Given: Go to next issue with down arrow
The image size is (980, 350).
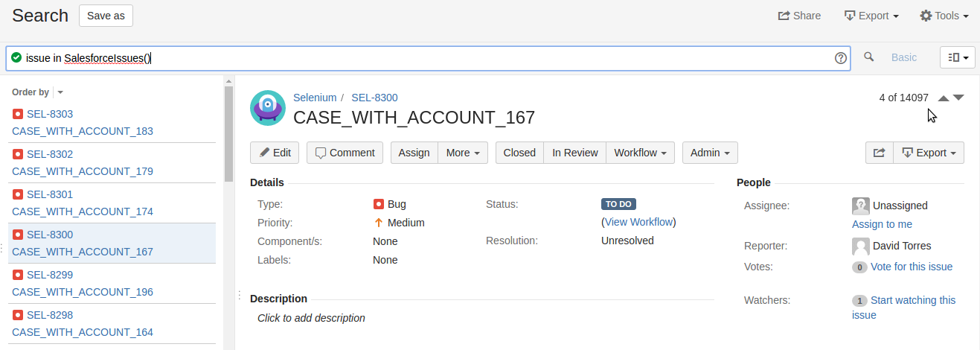Looking at the screenshot, I should pos(958,98).
